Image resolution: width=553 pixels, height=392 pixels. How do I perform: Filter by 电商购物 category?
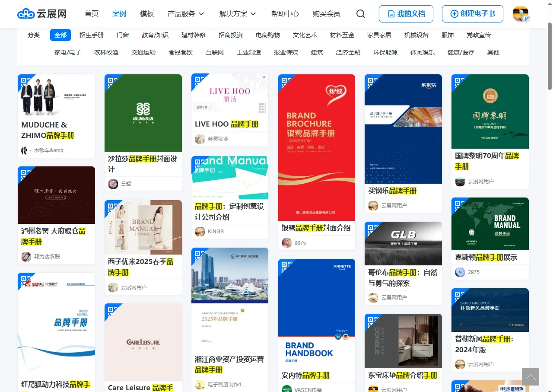(x=268, y=35)
